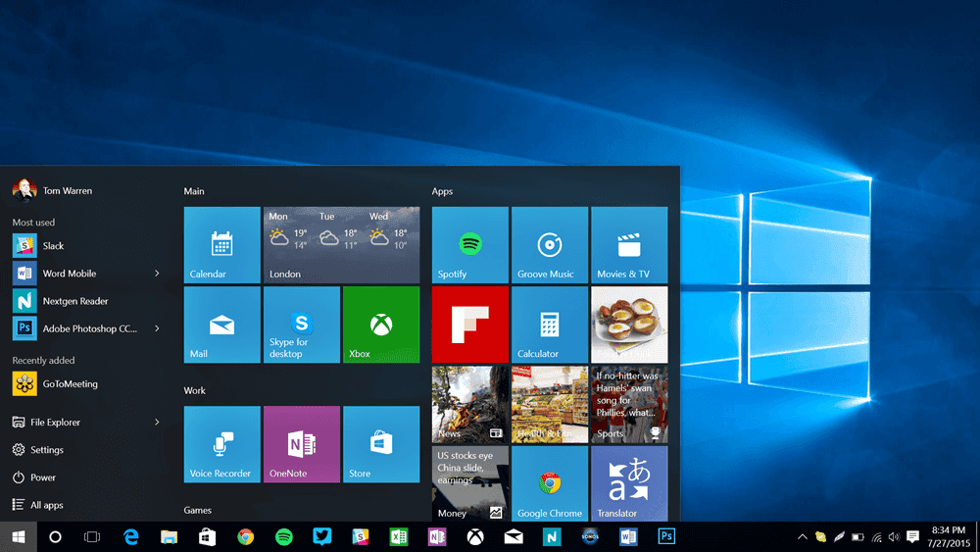Open Excel from the taskbar
The height and width of the screenshot is (552, 980).
click(x=398, y=537)
